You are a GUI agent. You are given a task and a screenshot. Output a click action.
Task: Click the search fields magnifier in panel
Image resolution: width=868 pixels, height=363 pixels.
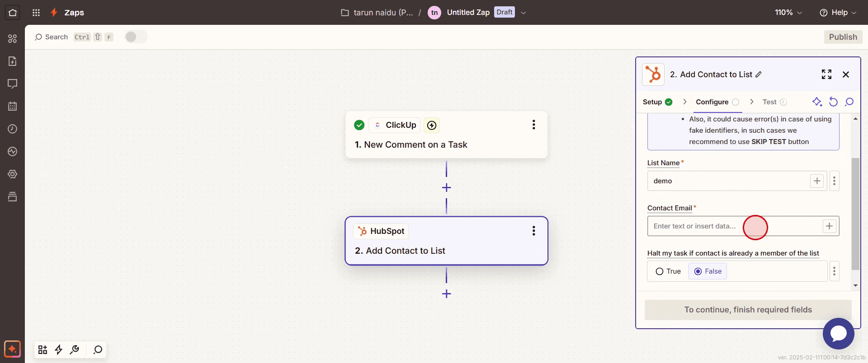(849, 102)
